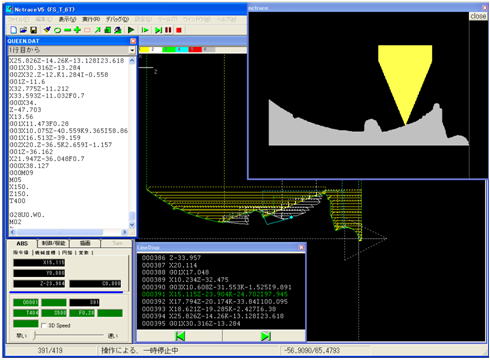Click the gray color swatch
490x360 pixels.
click(x=209, y=50)
